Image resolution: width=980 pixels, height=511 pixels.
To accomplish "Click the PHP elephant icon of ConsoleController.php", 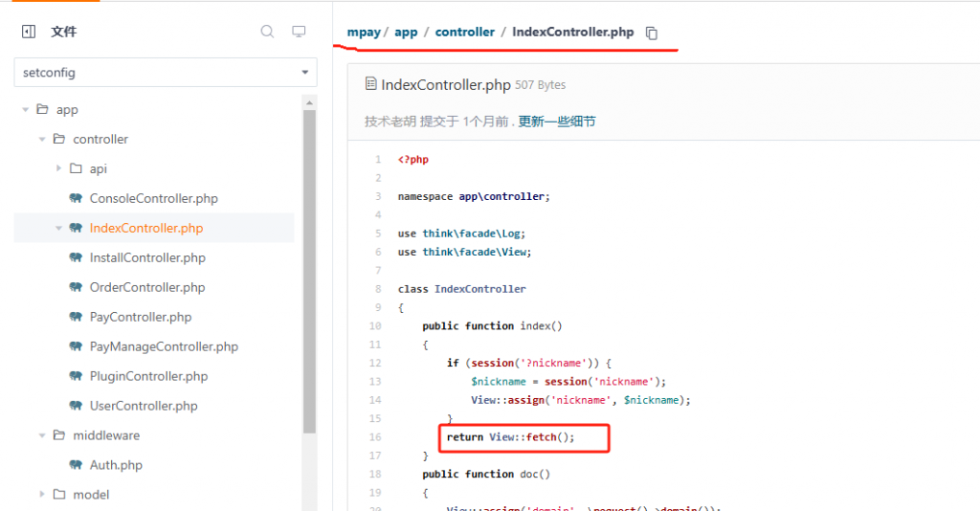I will [76, 198].
